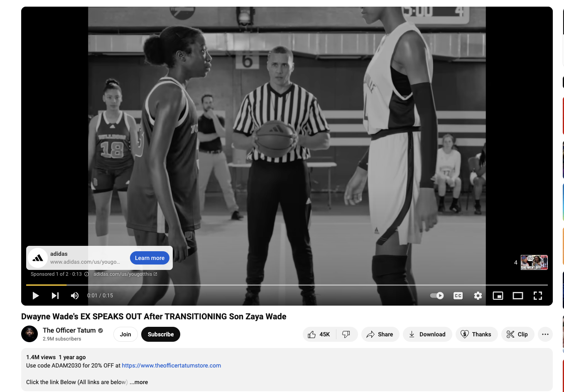Share this video

[380, 334]
